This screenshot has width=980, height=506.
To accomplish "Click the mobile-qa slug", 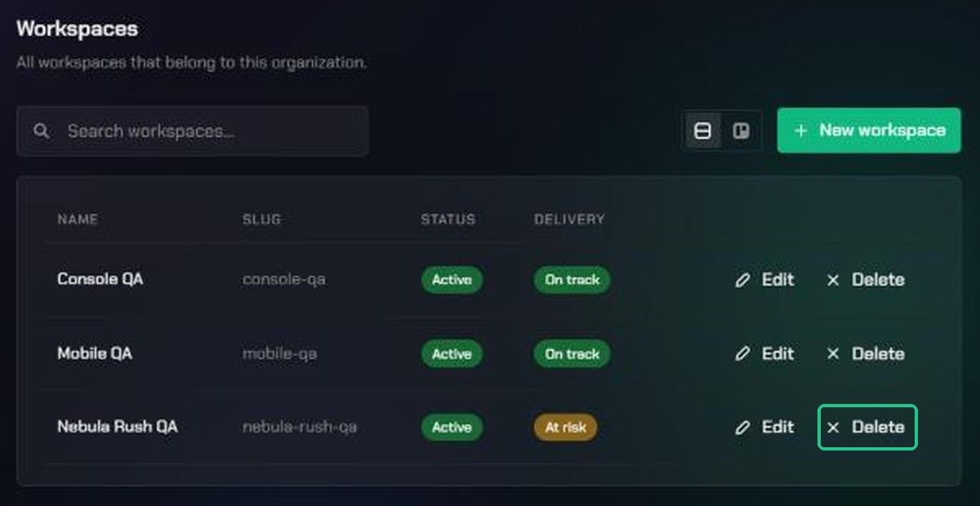I will coord(279,354).
